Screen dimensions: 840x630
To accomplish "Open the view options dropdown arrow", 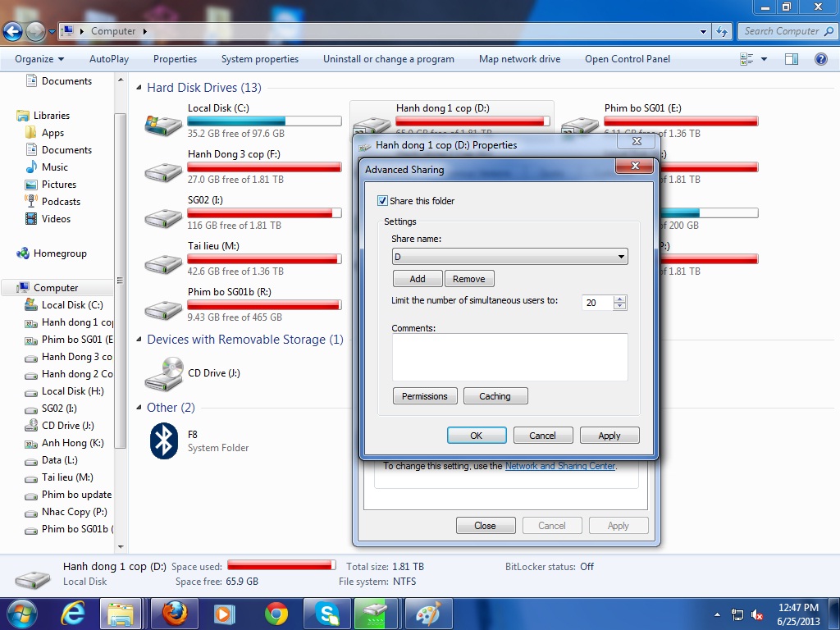I will [764, 59].
